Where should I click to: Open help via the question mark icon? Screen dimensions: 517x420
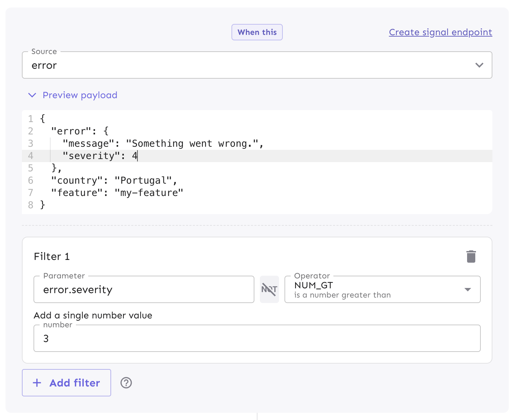(125, 383)
